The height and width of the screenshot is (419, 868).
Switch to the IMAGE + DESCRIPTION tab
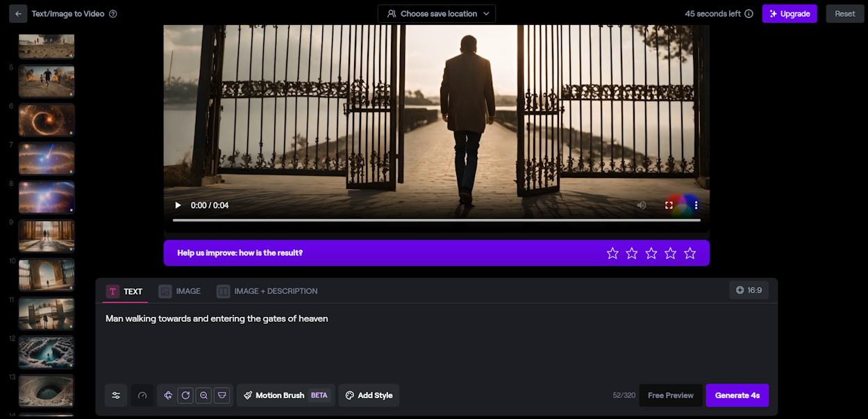pos(267,291)
